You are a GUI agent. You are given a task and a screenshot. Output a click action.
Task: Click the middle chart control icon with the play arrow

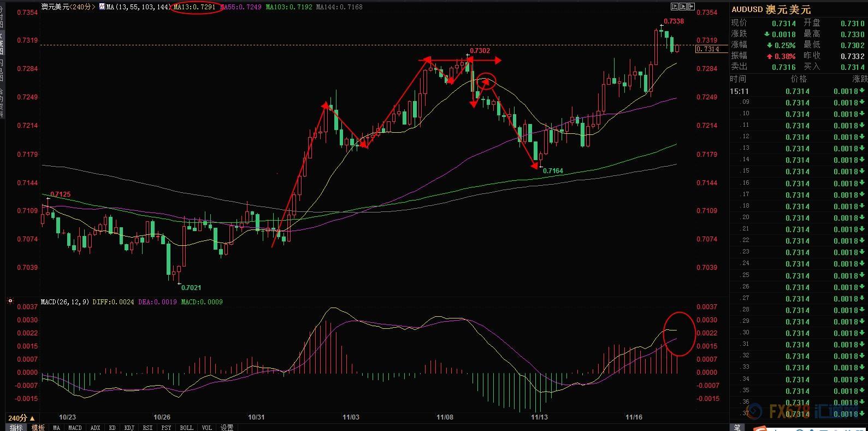pos(683,7)
